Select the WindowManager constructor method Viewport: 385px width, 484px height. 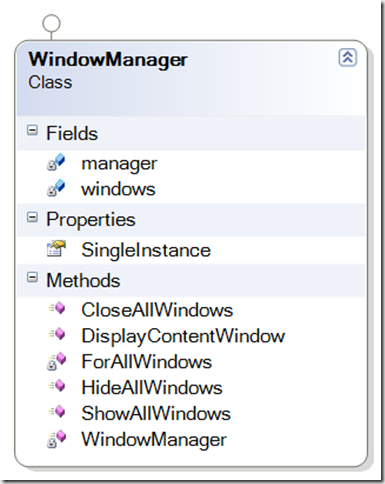[x=154, y=439]
